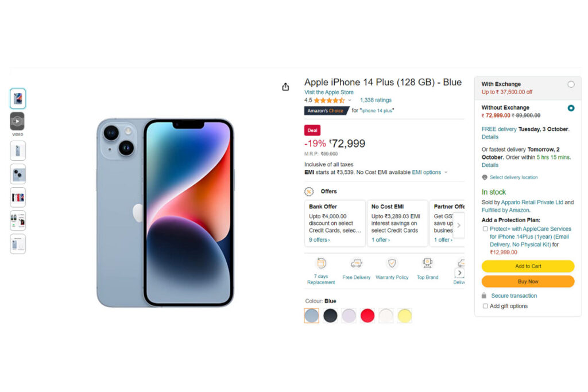Open the 7 days Replacement icon
This screenshot has width=588, height=392.
pos(321,263)
